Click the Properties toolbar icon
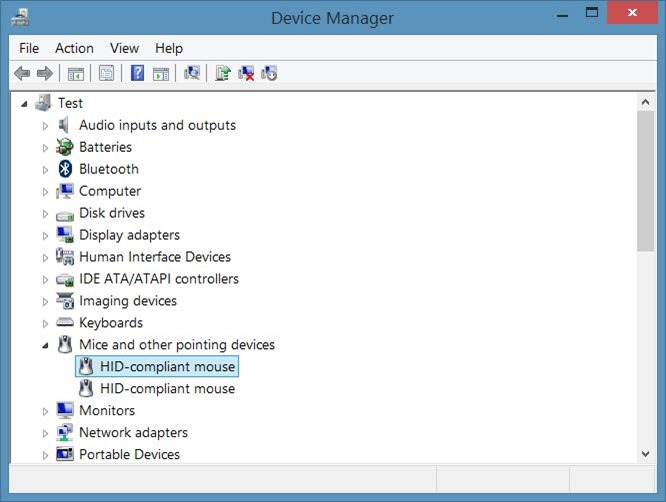This screenshot has height=502, width=666. click(106, 73)
